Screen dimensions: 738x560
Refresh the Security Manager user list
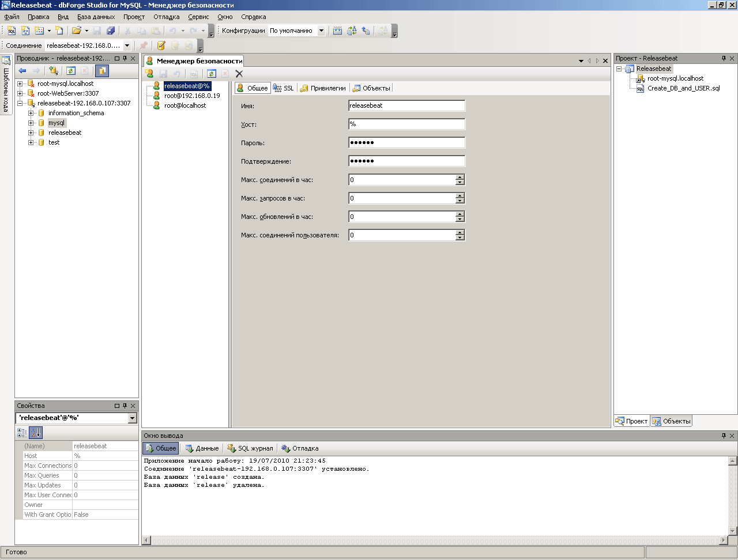(212, 74)
